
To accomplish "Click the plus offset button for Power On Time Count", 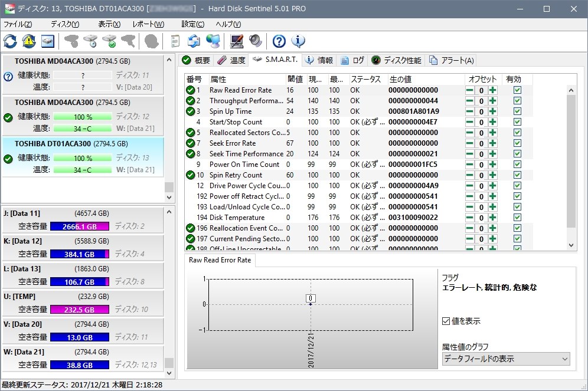I will click(493, 165).
